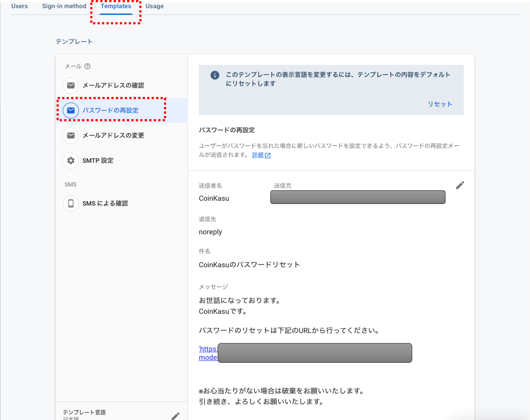
Task: Click the 送信元 field label
Action: pos(283,186)
